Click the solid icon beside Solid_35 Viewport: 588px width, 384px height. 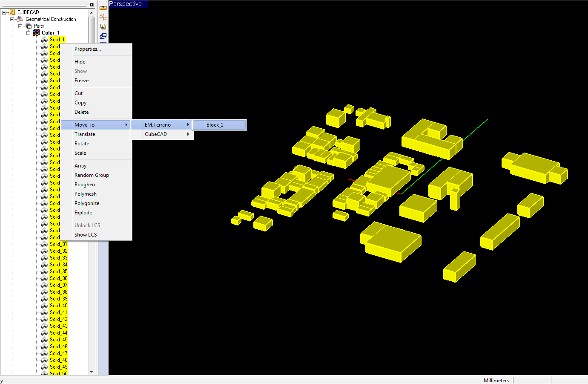(44, 271)
